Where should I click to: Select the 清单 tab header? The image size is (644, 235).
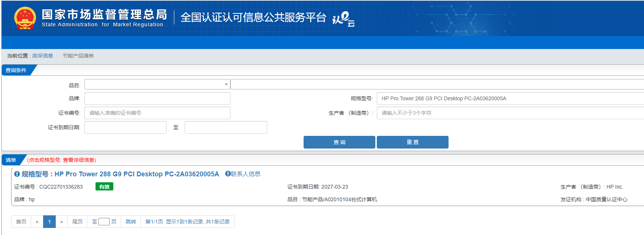(11, 160)
